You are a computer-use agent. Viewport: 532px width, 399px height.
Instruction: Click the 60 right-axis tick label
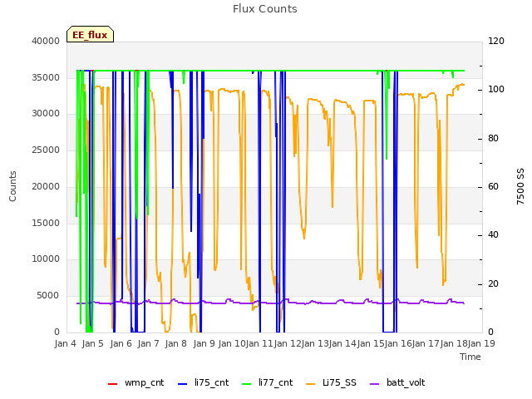493,186
